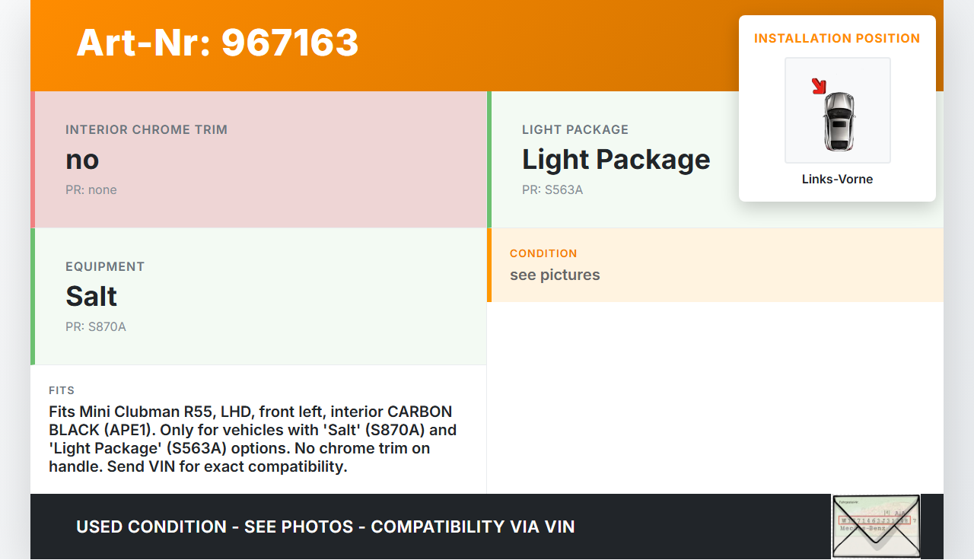Click the large 'Light Package' value
The height and width of the screenshot is (560, 974).
[x=616, y=160]
